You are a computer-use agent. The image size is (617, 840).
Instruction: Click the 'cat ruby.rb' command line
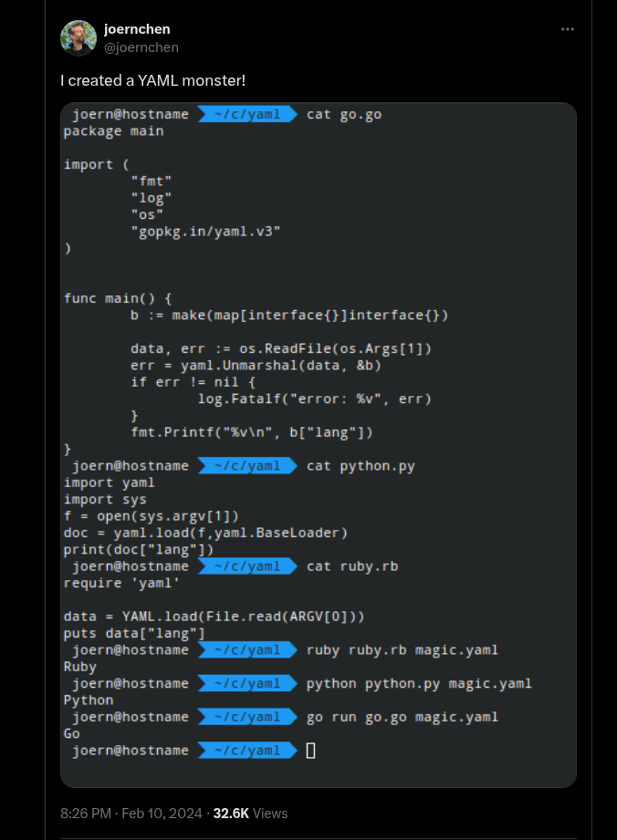coord(352,566)
